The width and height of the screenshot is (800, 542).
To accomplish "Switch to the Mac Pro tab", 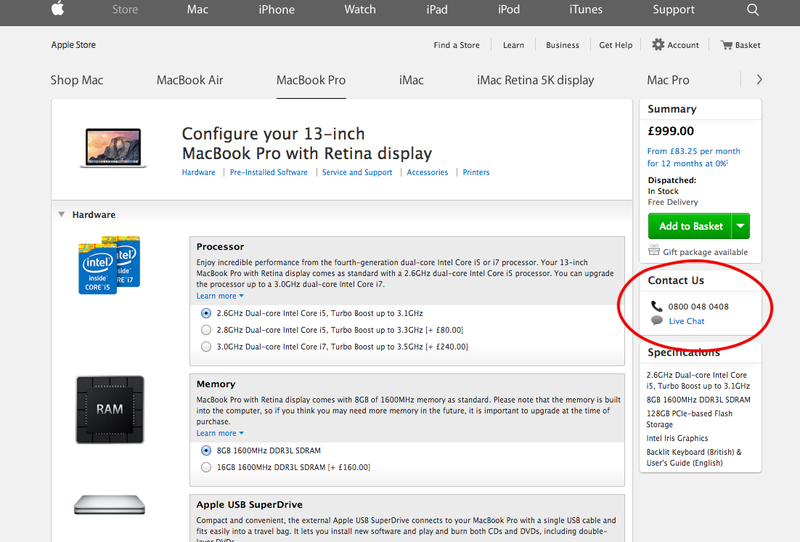I will (668, 80).
